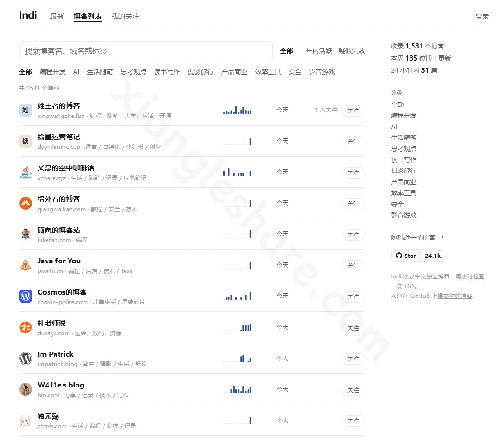Open the 我的关注 tab
Image resolution: width=504 pixels, height=442 pixels.
coord(125,16)
